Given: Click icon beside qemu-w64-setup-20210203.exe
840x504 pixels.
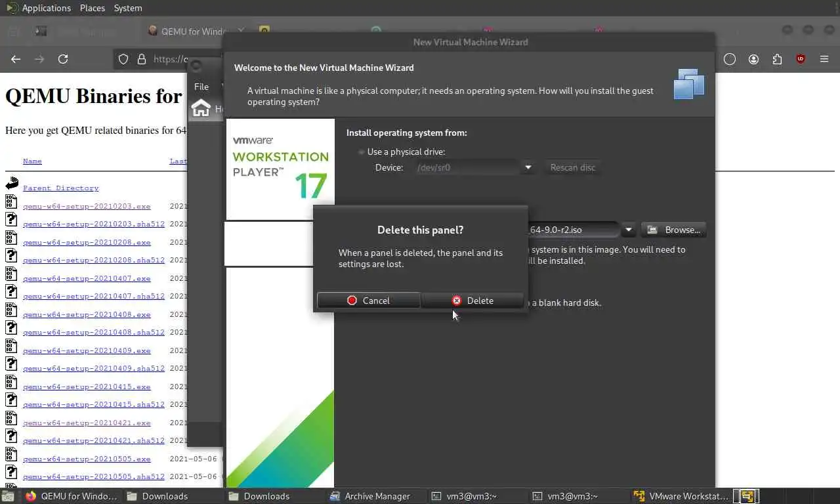Looking at the screenshot, I should 11,201.
